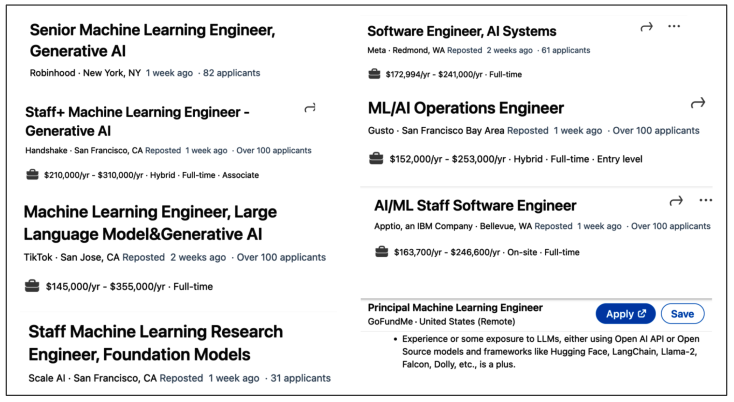Viewport: 734px width, 402px height.
Task: Open Senior Machine Learning Engineer, Generative AI posting
Action: 152,40
